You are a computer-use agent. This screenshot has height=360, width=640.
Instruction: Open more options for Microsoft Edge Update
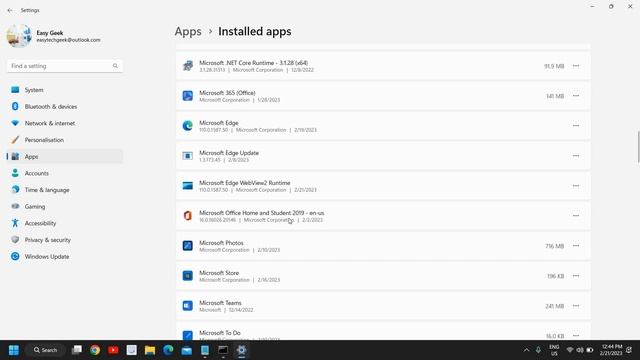pos(576,156)
